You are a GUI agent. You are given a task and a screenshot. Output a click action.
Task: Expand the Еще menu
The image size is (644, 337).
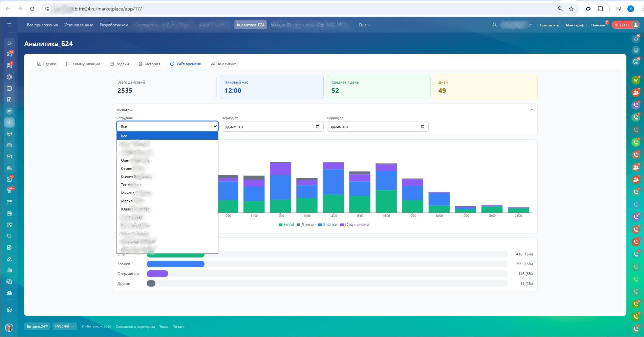[364, 25]
